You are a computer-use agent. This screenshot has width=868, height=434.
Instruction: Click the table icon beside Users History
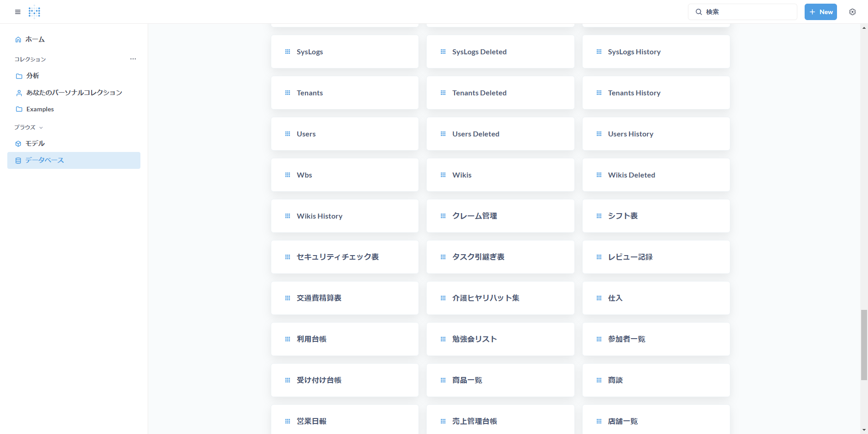tap(599, 134)
